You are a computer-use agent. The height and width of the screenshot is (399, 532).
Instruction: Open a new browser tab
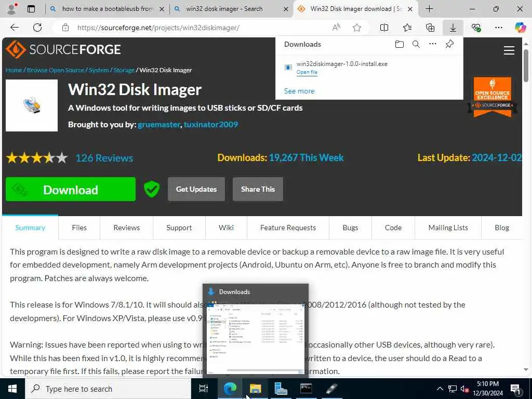click(429, 9)
